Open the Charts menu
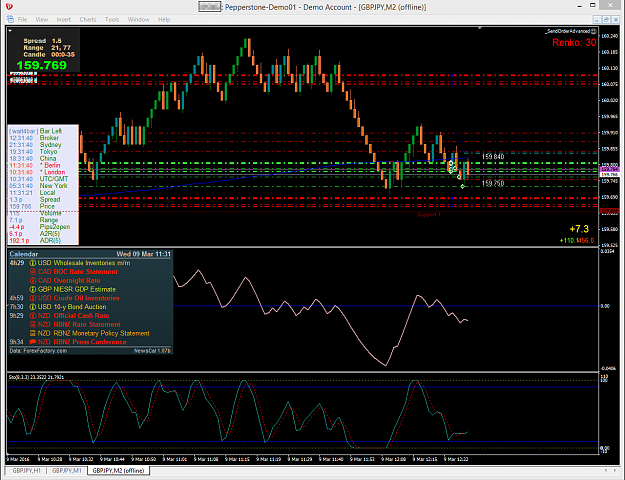This screenshot has height=480, width=625. click(x=88, y=19)
